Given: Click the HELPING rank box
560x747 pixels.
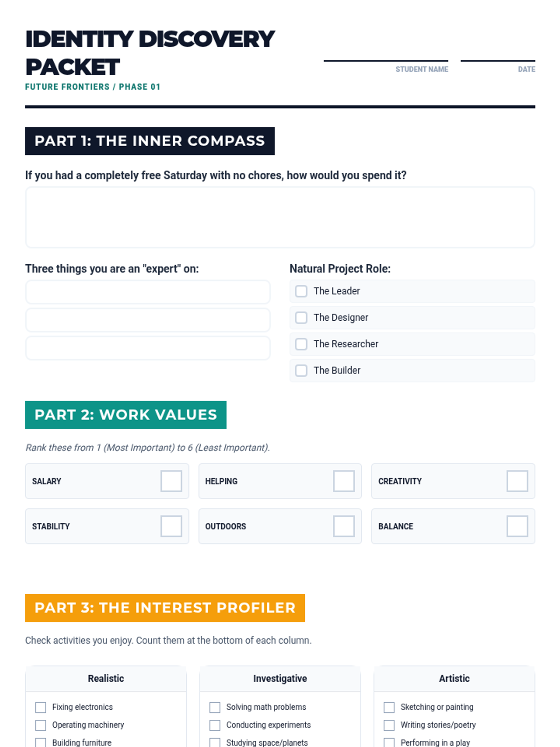Looking at the screenshot, I should click(344, 481).
